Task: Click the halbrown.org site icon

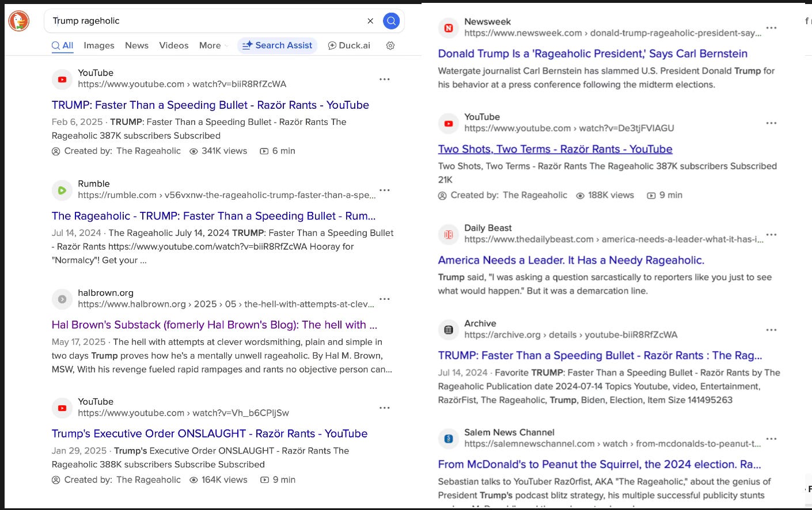Action: 62,299
